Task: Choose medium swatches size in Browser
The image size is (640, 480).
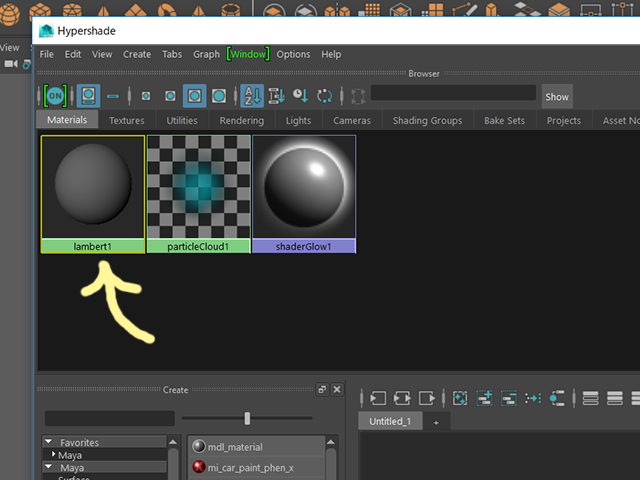Action: click(x=170, y=96)
